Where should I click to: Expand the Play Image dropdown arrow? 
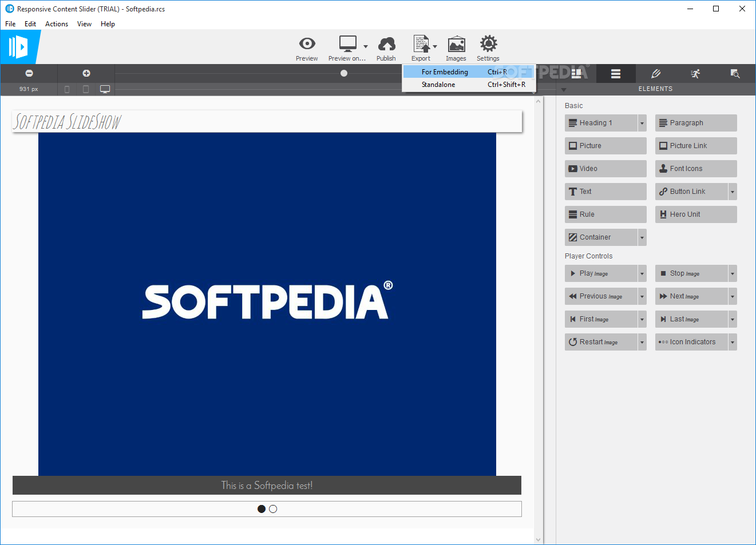click(642, 273)
